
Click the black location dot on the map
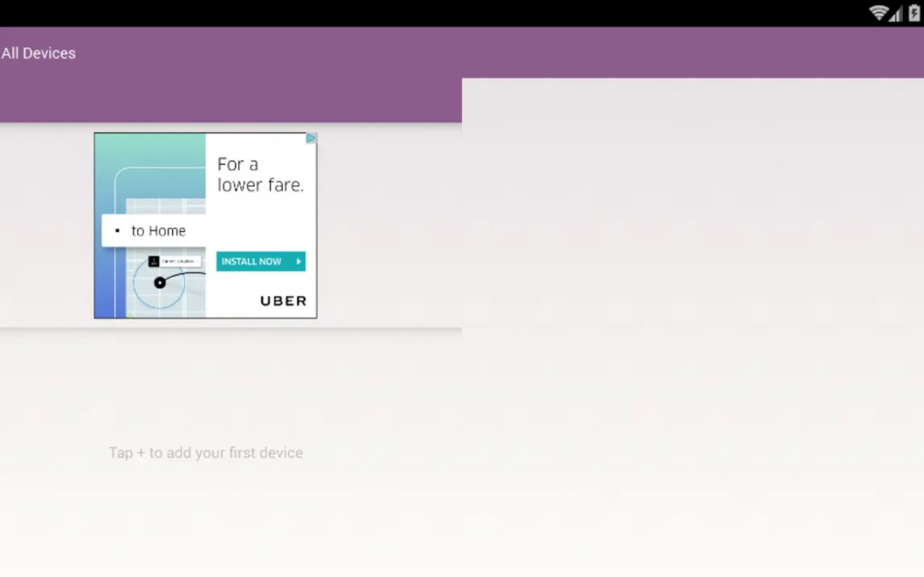coord(160,282)
